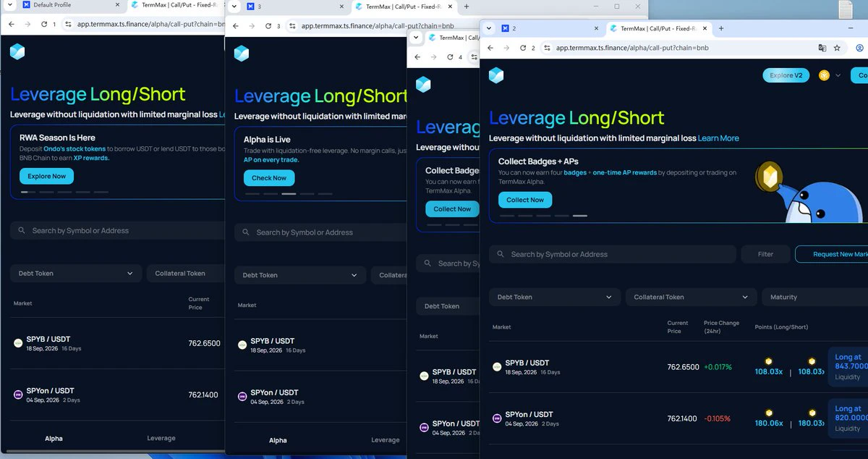868x459 pixels.
Task: Click the Explore V2 button
Action: point(786,75)
